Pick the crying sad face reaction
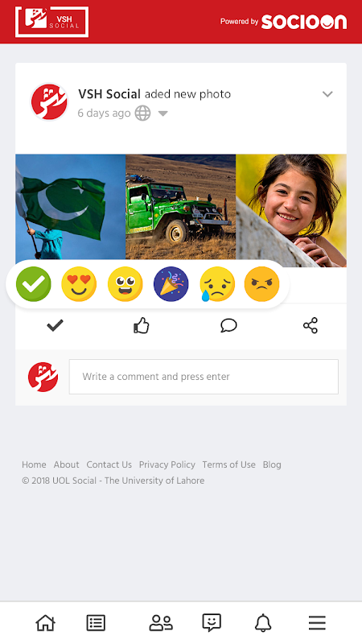 [x=217, y=284]
